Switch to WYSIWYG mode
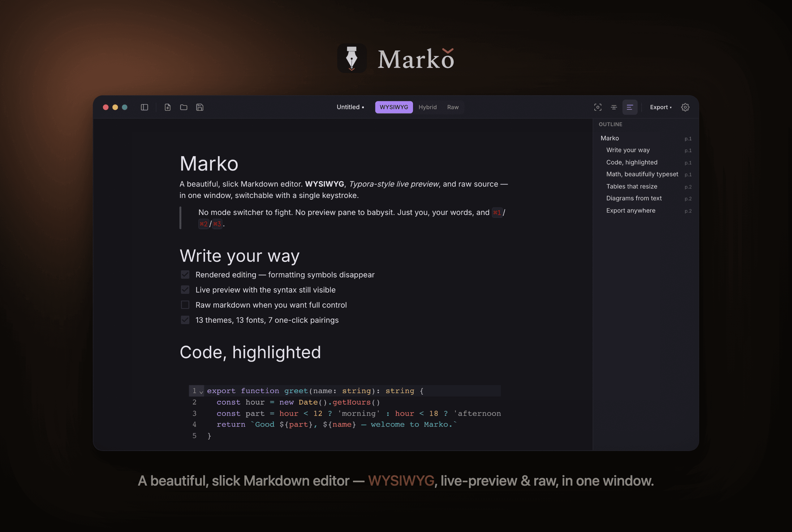 (394, 107)
